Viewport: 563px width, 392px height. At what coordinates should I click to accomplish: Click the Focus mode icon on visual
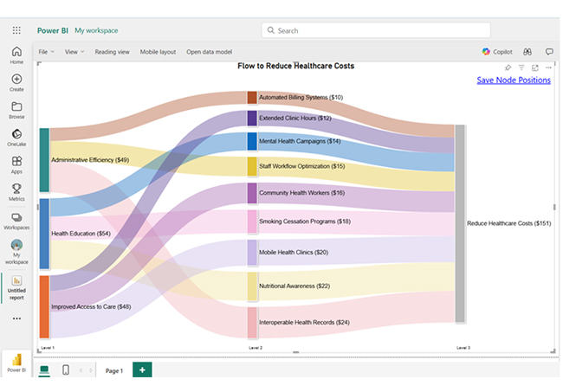click(x=534, y=67)
